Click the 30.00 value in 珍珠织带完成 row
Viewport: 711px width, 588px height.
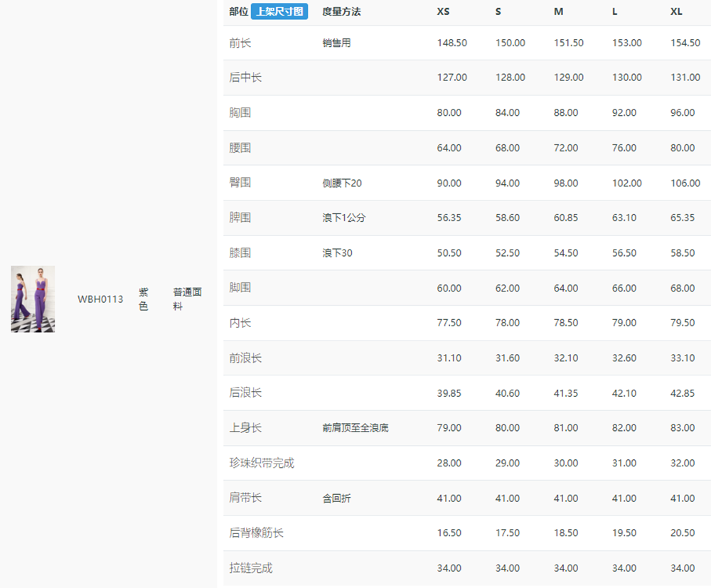[x=566, y=463]
